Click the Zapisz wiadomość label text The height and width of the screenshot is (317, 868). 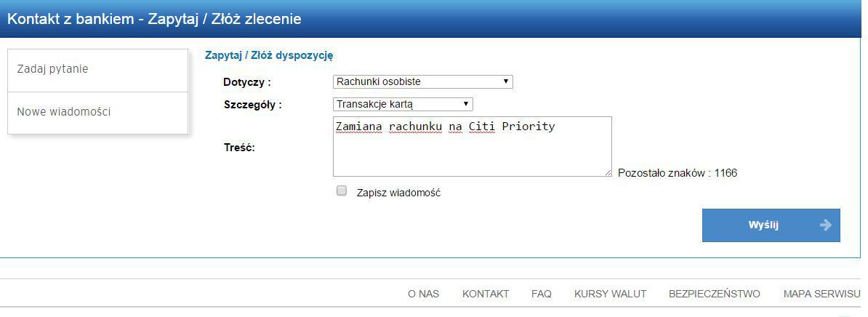click(398, 193)
